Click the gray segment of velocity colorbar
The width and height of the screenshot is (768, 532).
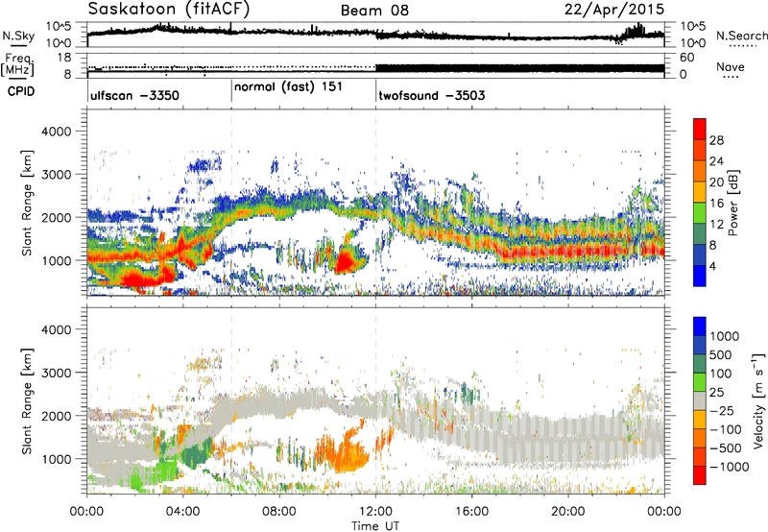point(700,400)
